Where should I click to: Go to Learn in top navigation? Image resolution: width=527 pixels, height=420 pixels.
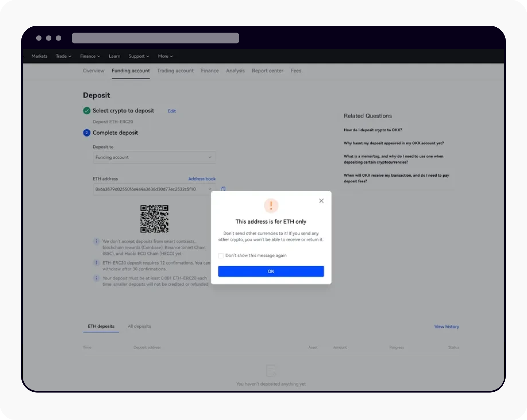115,56
